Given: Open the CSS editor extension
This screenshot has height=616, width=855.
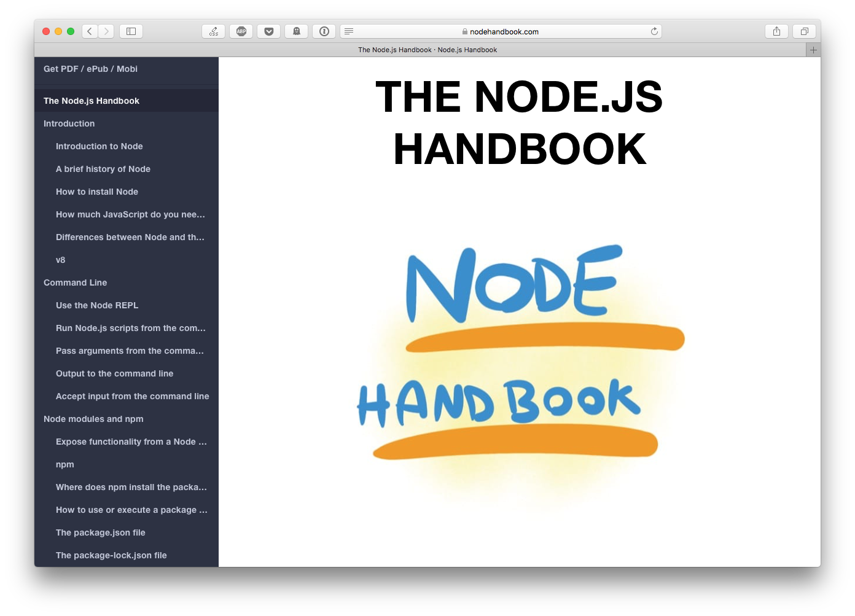Looking at the screenshot, I should [x=213, y=31].
